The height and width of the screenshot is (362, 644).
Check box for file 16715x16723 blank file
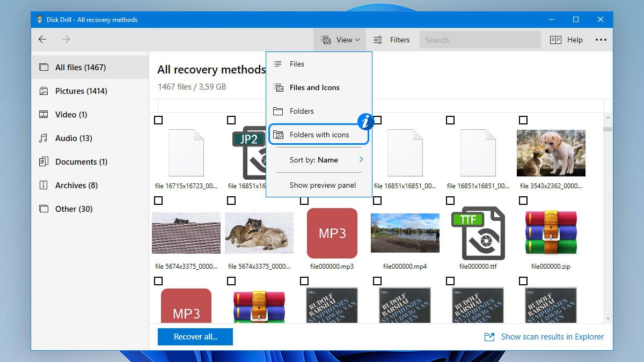click(x=158, y=120)
